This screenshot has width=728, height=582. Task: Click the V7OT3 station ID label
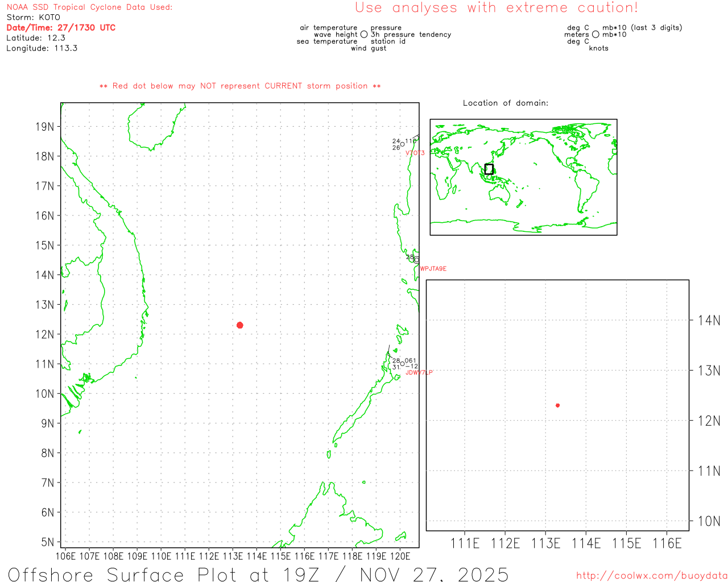pyautogui.click(x=415, y=153)
